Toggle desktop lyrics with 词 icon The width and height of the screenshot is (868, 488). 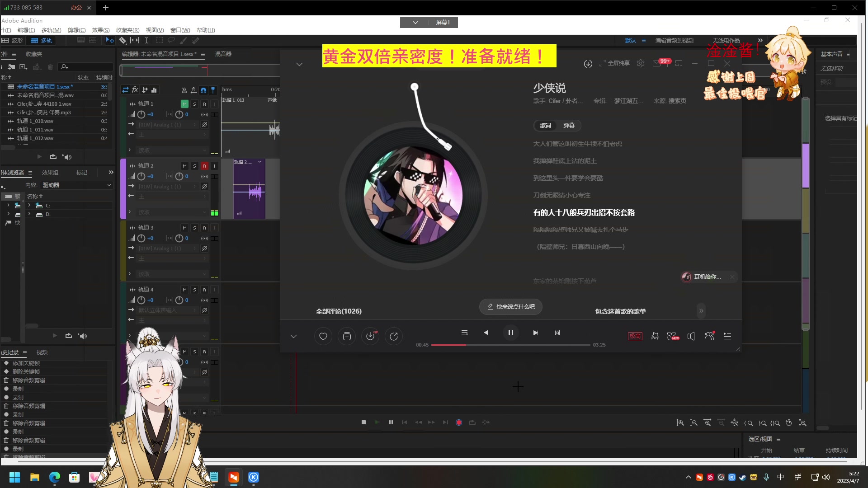point(557,333)
